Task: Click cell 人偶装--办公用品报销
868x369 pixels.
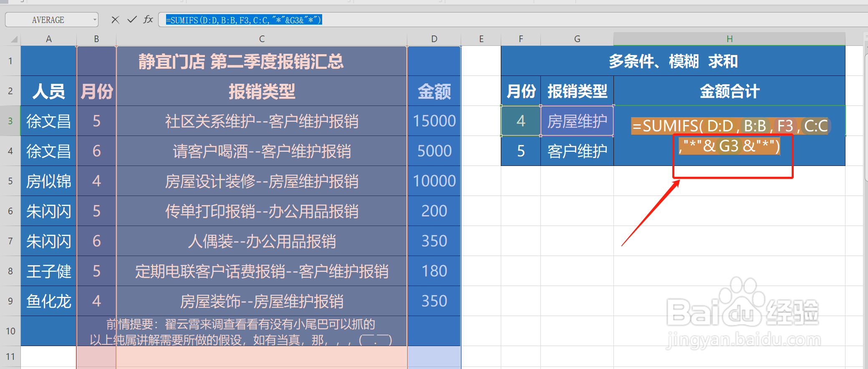Action: point(262,241)
